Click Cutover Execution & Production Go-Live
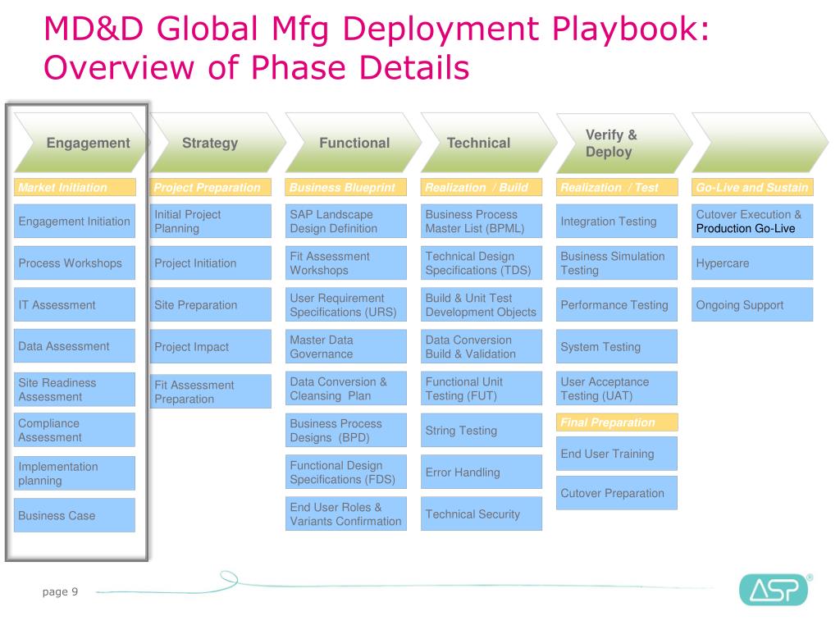The width and height of the screenshot is (840, 630). click(752, 221)
